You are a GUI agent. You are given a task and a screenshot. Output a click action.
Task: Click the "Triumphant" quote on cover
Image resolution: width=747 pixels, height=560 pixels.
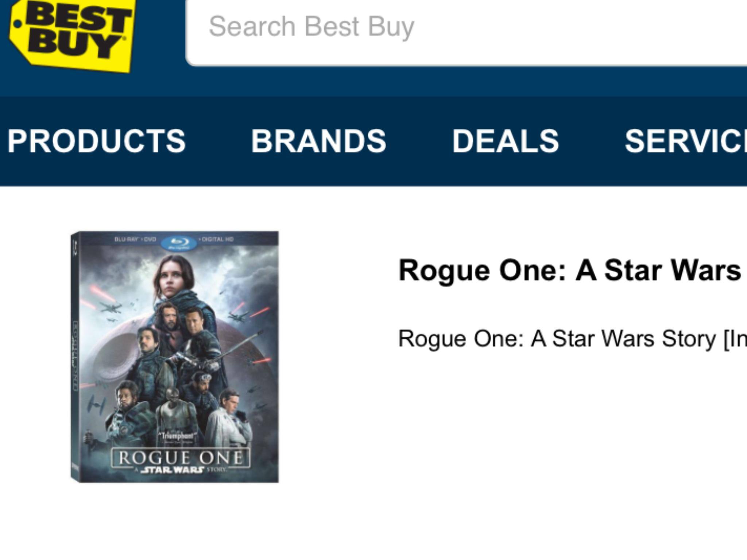pos(179,436)
